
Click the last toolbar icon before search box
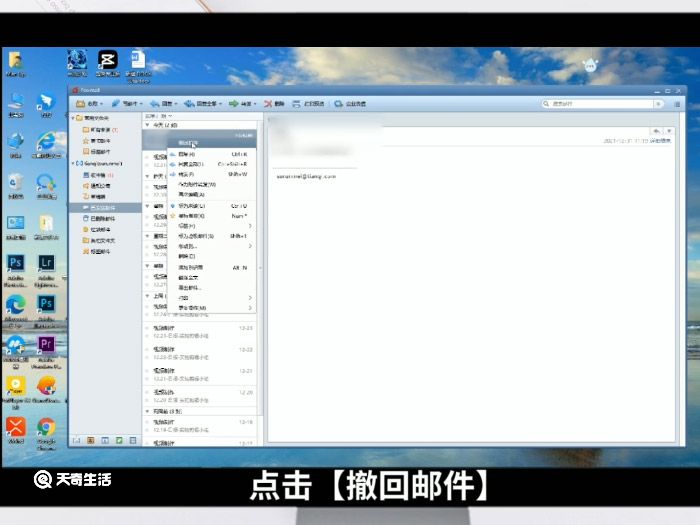click(x=338, y=104)
